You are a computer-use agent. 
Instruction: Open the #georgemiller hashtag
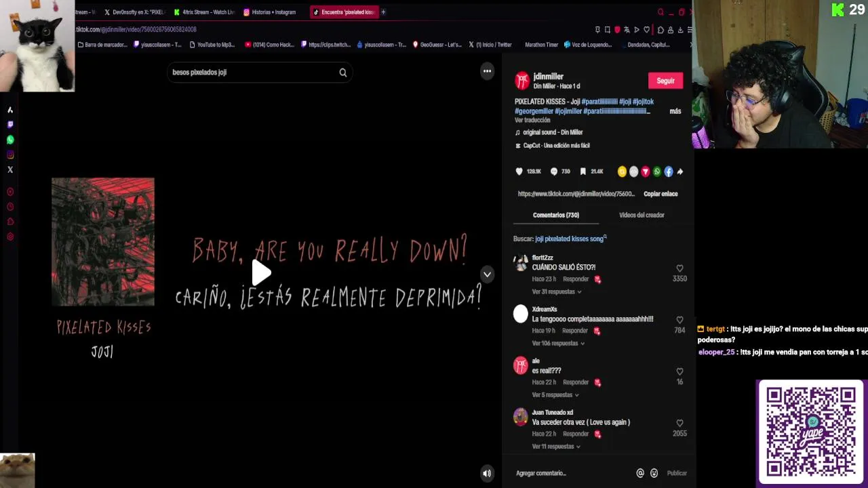534,111
